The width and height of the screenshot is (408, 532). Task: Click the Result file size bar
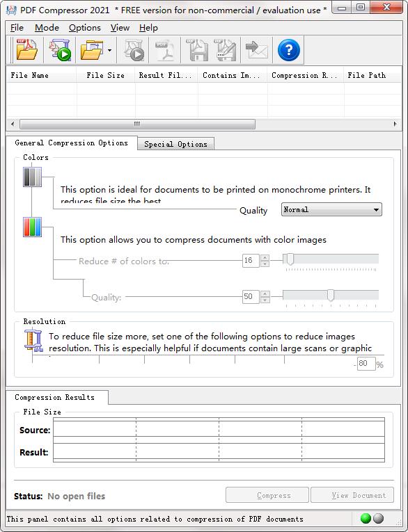219,451
